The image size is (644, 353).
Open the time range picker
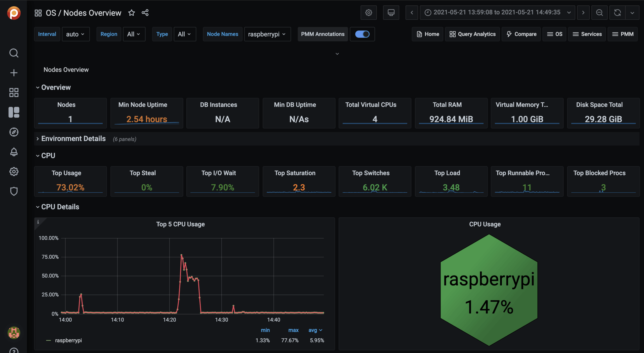497,13
